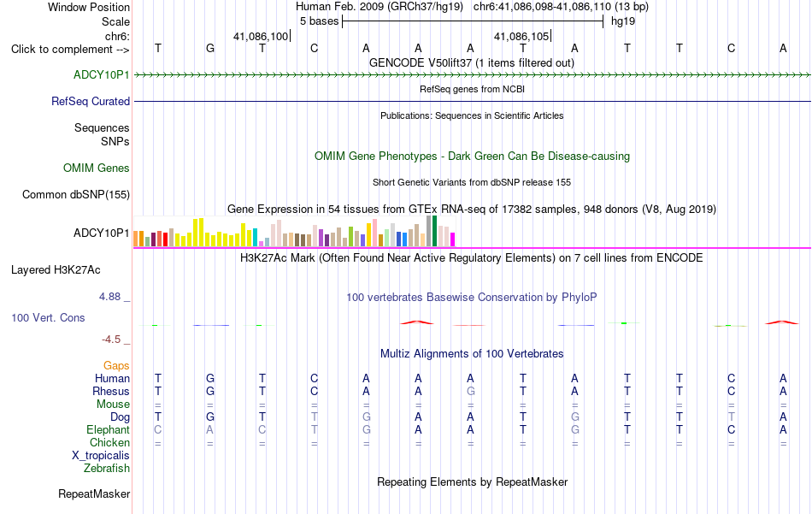Click the tall dark green GTEx expression bar
This screenshot has height=514, width=812.
click(434, 231)
